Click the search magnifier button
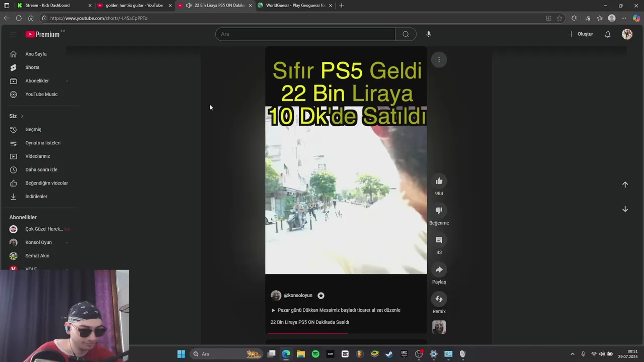 click(406, 34)
